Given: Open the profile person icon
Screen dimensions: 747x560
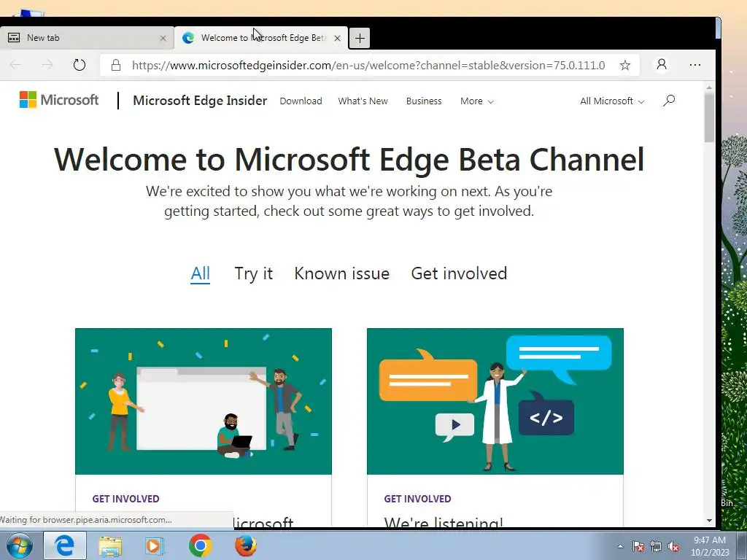Looking at the screenshot, I should (x=662, y=64).
